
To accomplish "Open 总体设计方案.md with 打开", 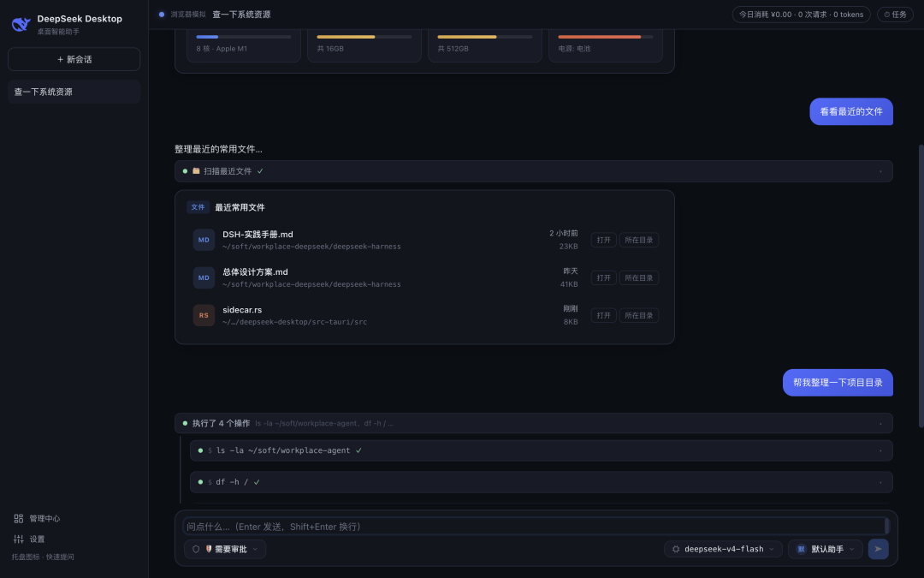I will [603, 277].
